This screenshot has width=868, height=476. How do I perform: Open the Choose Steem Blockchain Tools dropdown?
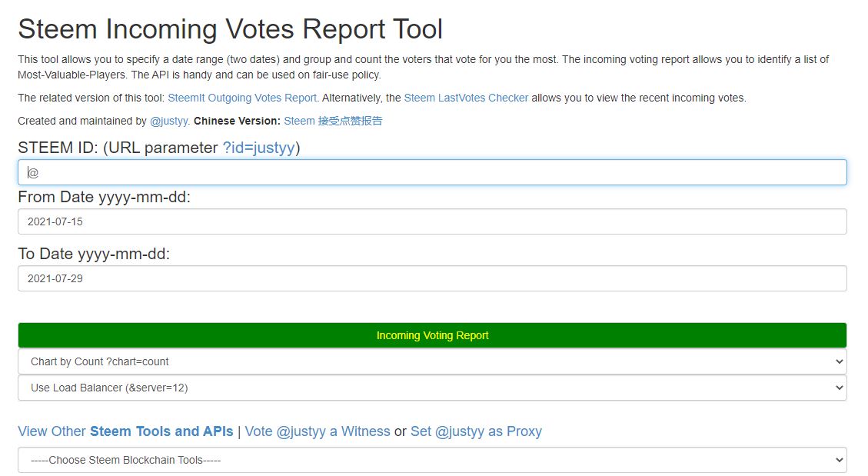pyautogui.click(x=432, y=460)
